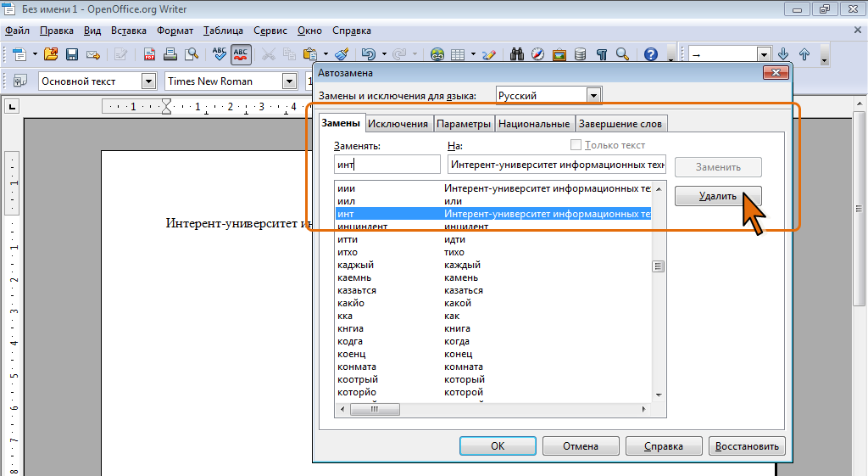
Task: Click the 'Заменять' input field
Action: tap(387, 165)
